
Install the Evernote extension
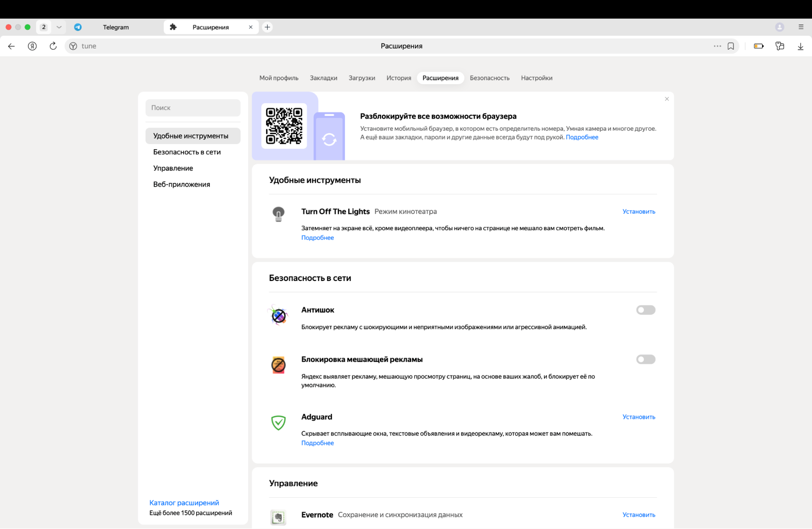[x=639, y=515]
